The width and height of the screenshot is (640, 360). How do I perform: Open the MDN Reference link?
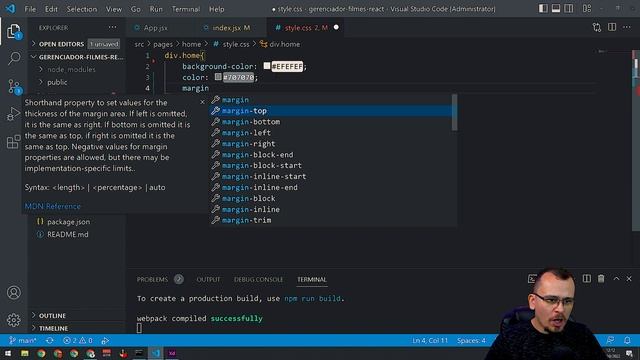coord(53,207)
